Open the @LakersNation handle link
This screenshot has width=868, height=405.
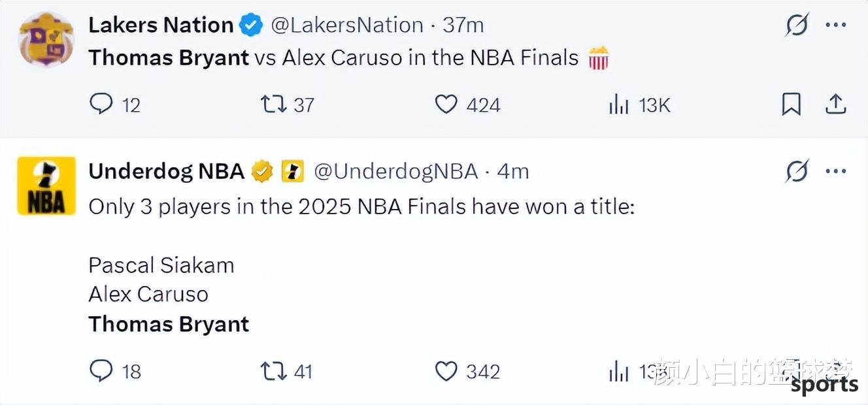click(346, 25)
